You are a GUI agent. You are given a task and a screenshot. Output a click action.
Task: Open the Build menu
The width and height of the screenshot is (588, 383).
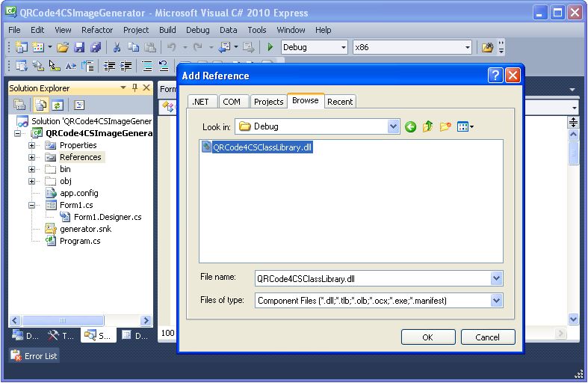167,30
